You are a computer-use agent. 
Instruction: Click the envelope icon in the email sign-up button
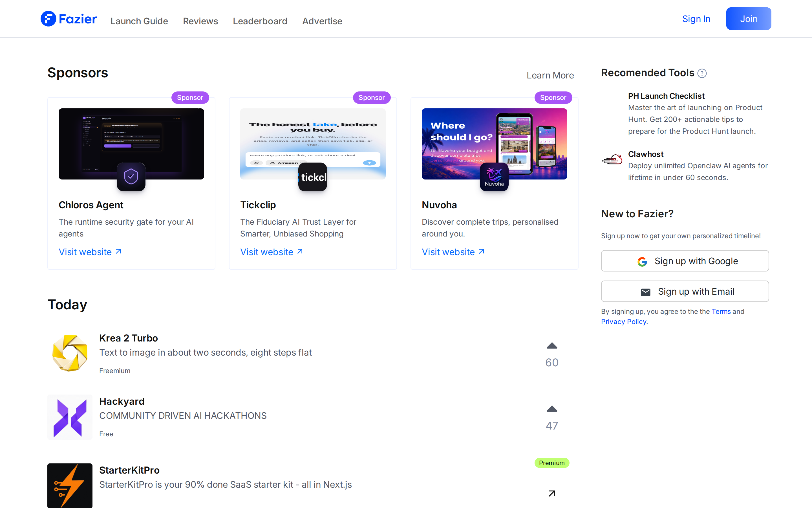pyautogui.click(x=646, y=292)
